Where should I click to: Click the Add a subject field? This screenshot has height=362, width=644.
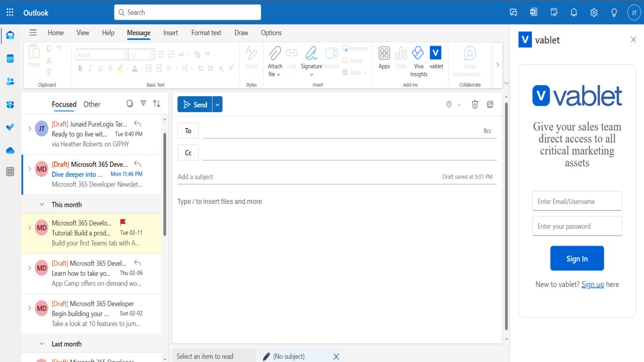(306, 177)
